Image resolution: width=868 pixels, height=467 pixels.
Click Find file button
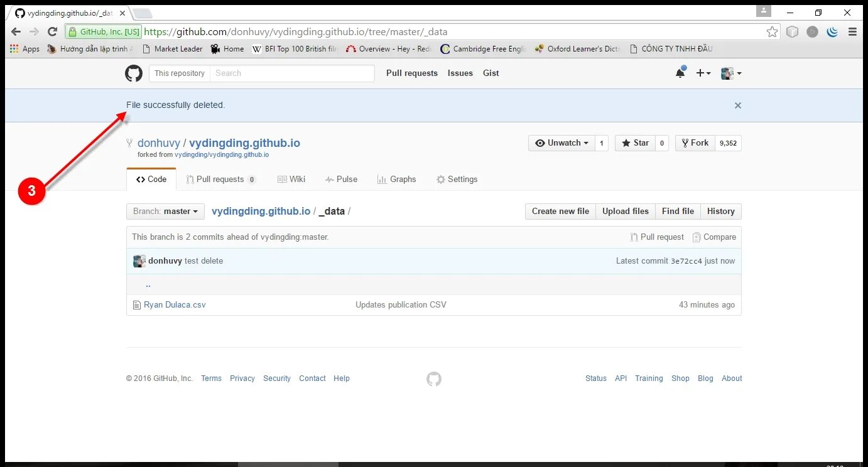coord(678,212)
